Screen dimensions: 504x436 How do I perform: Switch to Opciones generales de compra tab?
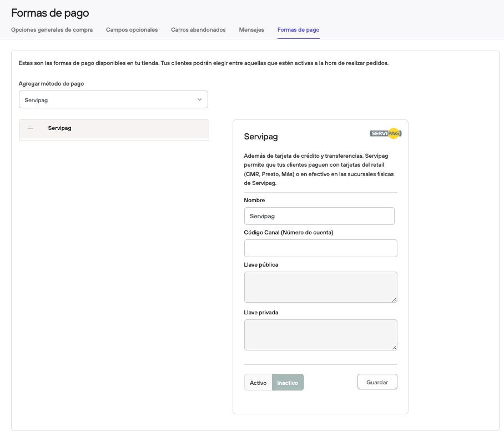[52, 30]
